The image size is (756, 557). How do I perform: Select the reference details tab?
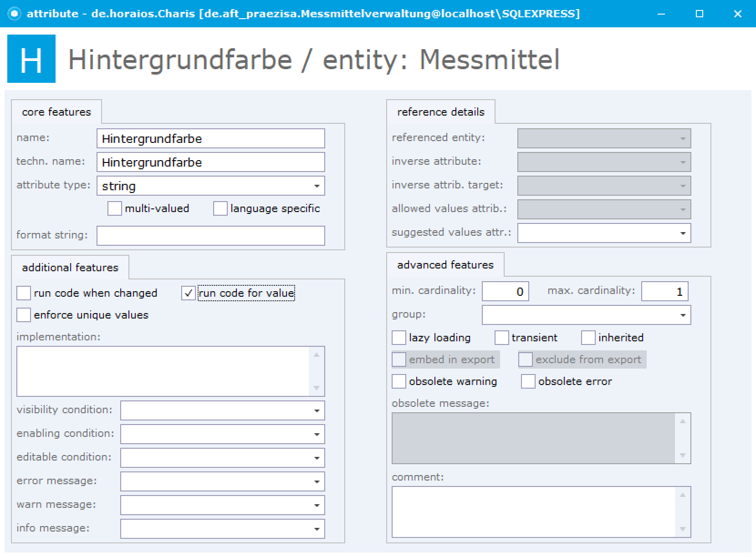[441, 112]
